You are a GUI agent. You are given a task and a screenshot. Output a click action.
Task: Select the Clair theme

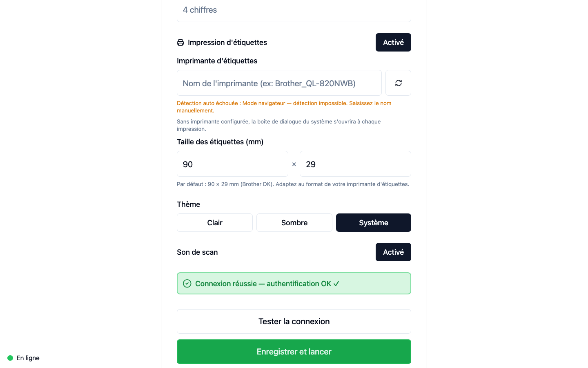tap(214, 222)
